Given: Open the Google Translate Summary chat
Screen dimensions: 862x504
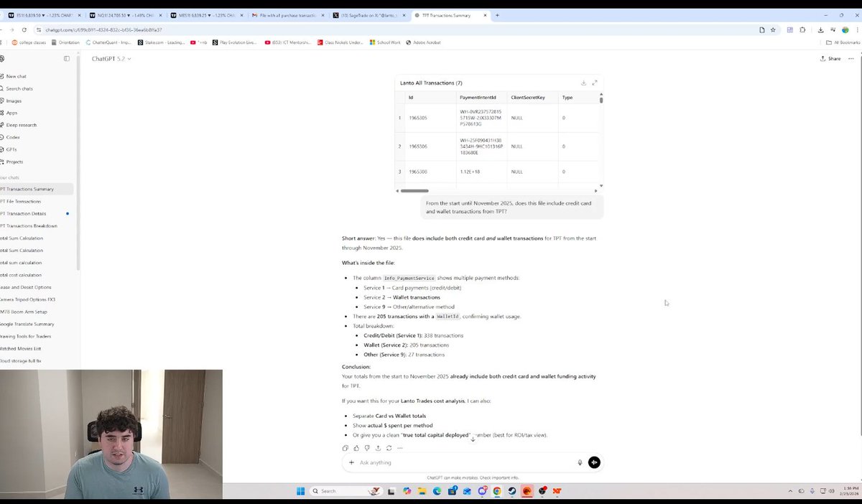Looking at the screenshot, I should (x=27, y=324).
